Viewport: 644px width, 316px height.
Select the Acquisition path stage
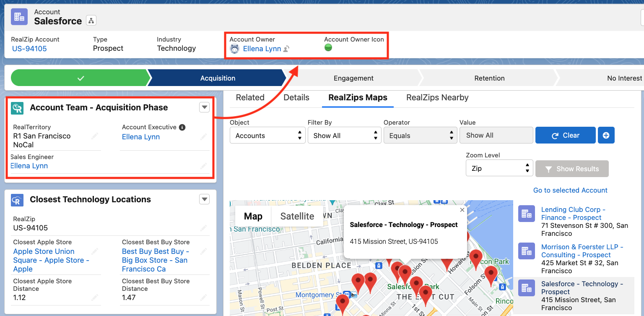coord(218,78)
